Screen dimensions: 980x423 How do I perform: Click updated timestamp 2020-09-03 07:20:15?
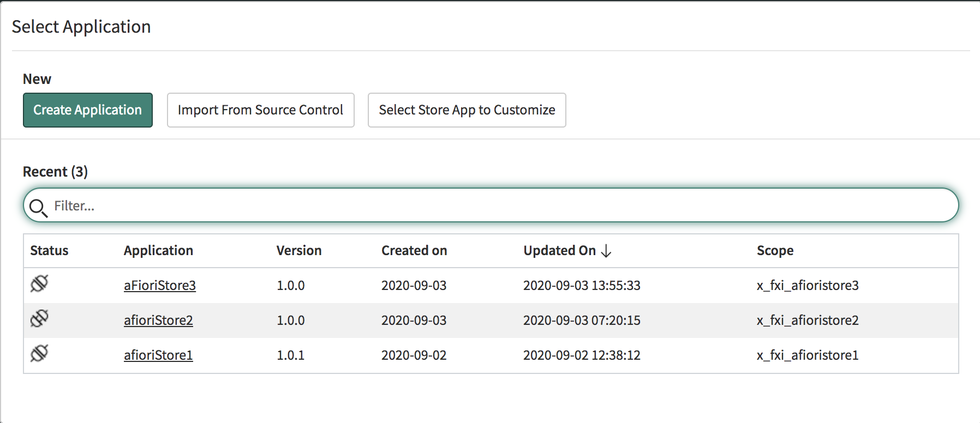click(x=582, y=320)
